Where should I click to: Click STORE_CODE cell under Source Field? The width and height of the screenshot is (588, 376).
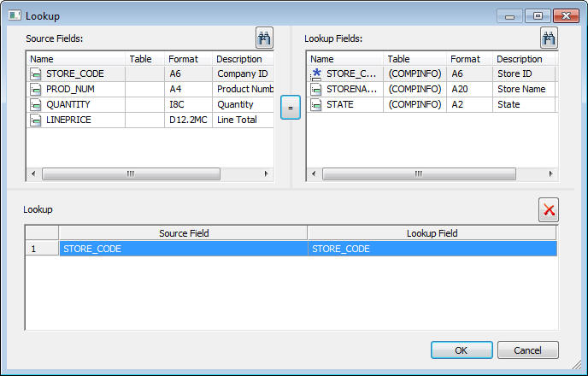point(184,249)
